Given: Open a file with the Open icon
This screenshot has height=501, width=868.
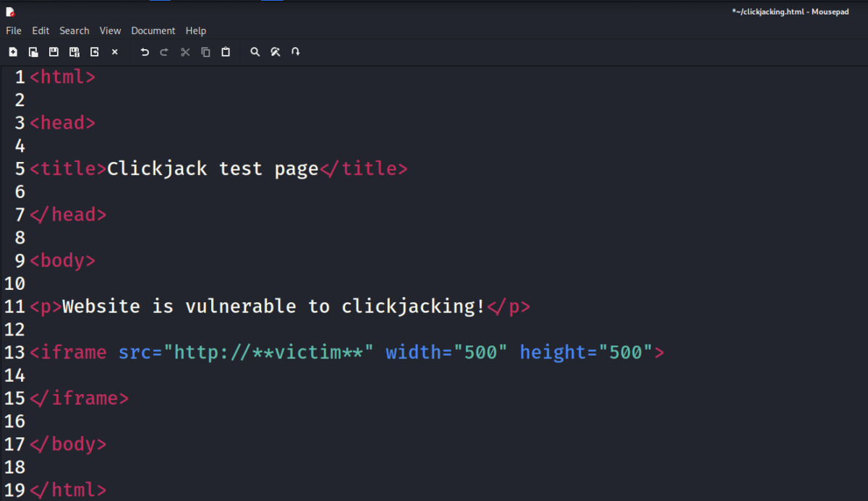Looking at the screenshot, I should [x=33, y=51].
